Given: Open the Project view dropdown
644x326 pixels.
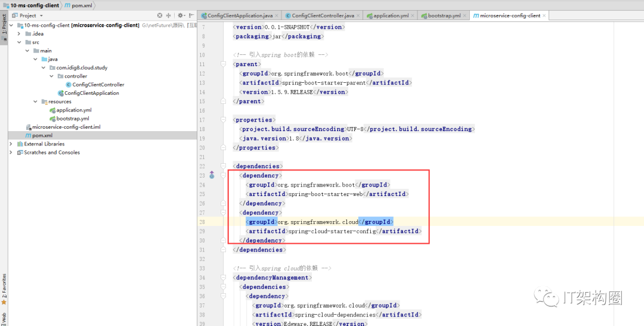Looking at the screenshot, I should 41,15.
